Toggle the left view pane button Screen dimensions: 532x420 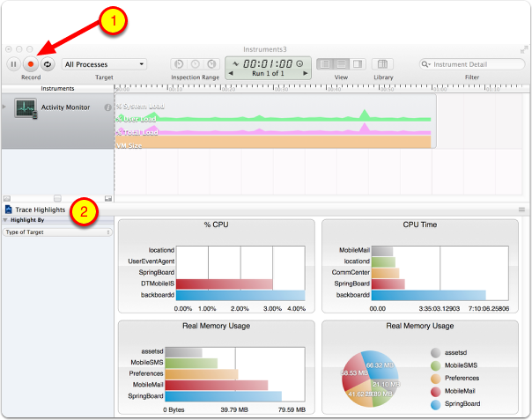click(x=325, y=64)
